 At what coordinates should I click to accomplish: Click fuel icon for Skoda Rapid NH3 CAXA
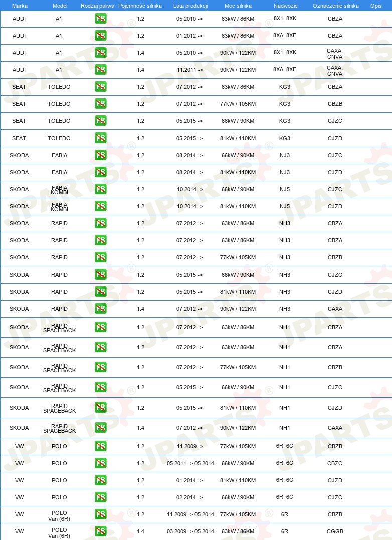click(100, 309)
